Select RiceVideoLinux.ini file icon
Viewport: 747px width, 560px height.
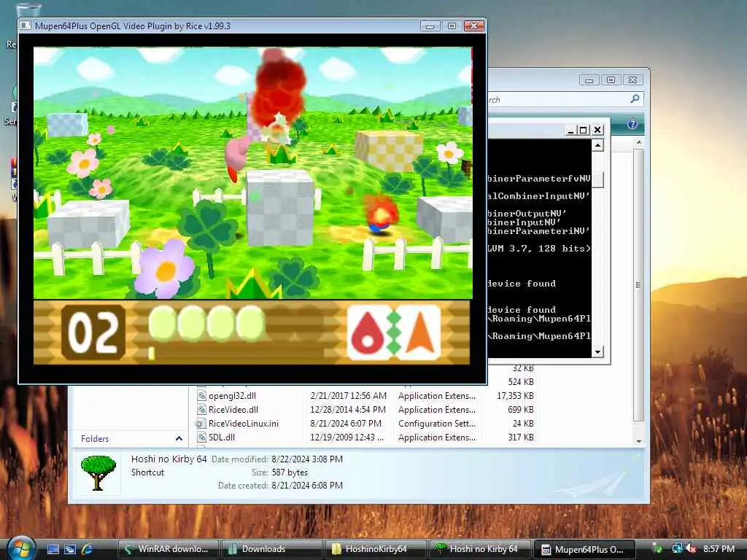(x=201, y=424)
